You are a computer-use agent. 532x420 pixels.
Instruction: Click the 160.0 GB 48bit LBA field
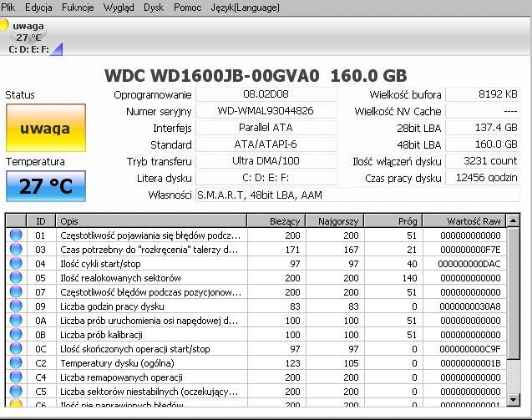click(483, 144)
